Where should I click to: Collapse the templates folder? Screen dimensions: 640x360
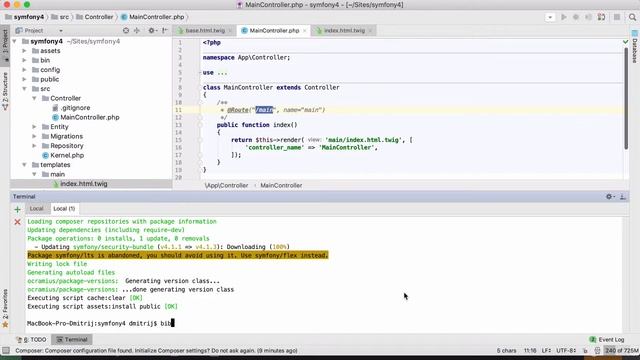pos(24,165)
